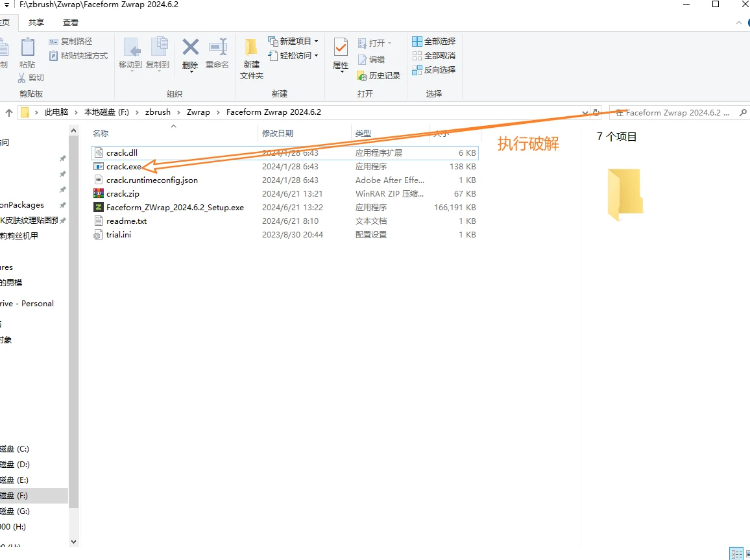Select drive (G:) in navigation pane
This screenshot has width=750, height=560.
coord(15,511)
